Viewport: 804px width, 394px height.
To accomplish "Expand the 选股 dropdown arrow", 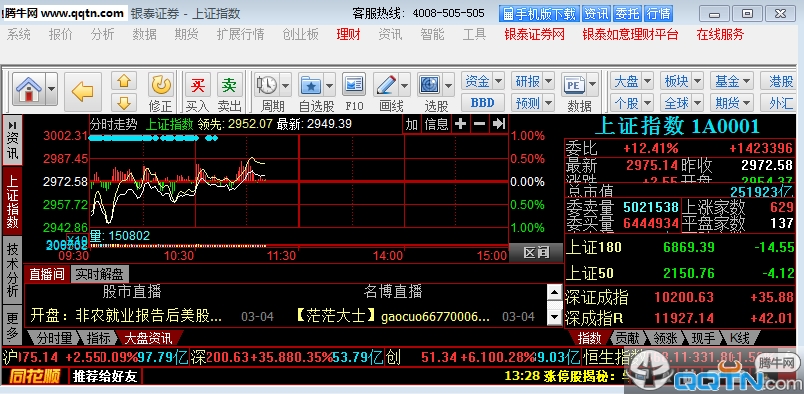I will pyautogui.click(x=448, y=85).
